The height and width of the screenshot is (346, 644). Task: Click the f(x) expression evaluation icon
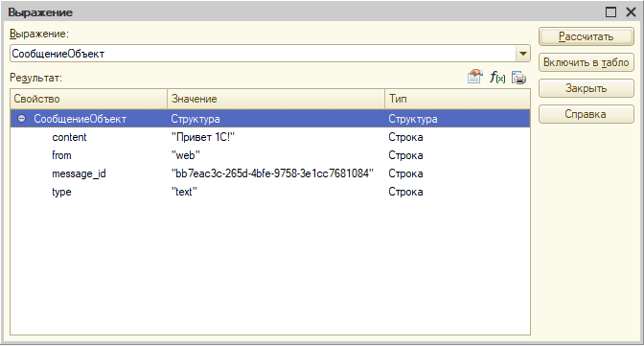(x=497, y=77)
